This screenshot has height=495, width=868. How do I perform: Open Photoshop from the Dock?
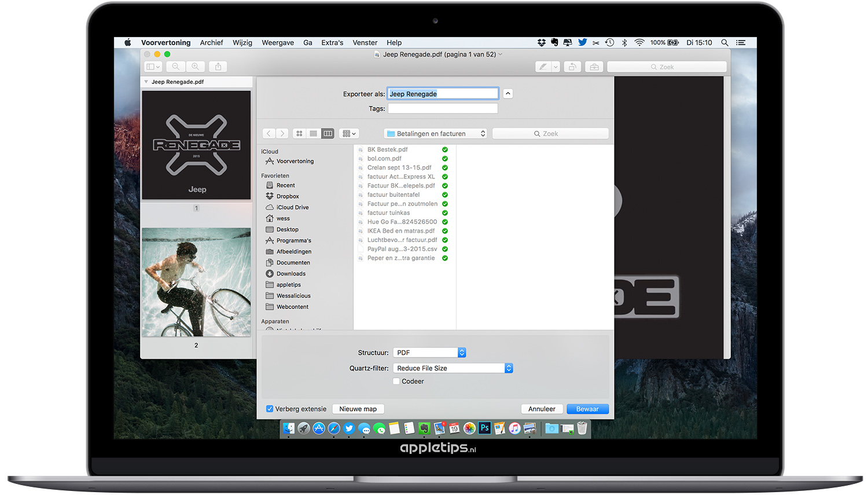[x=484, y=428]
